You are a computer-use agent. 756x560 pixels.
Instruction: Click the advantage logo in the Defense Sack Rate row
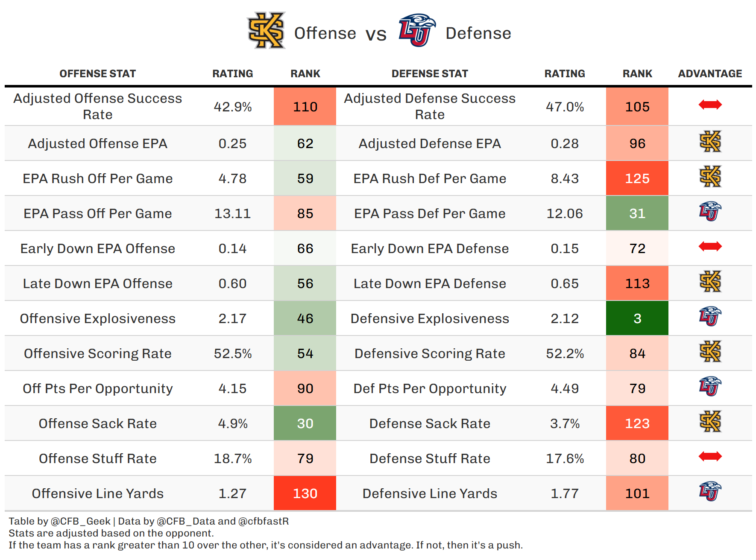(x=710, y=422)
